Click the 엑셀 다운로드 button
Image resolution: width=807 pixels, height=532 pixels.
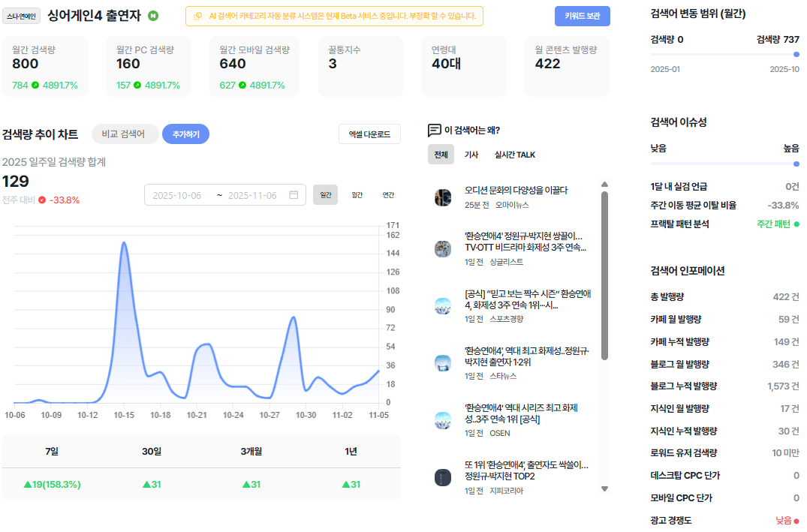click(369, 134)
